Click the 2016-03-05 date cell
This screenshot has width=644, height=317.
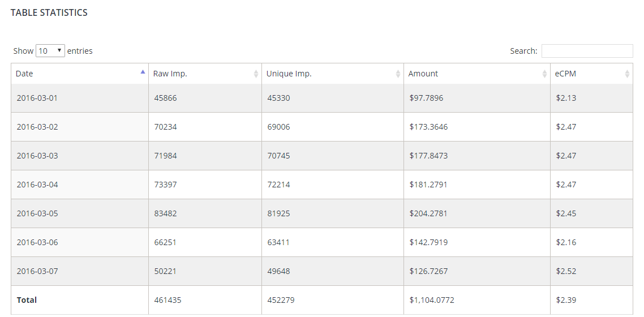[37, 213]
